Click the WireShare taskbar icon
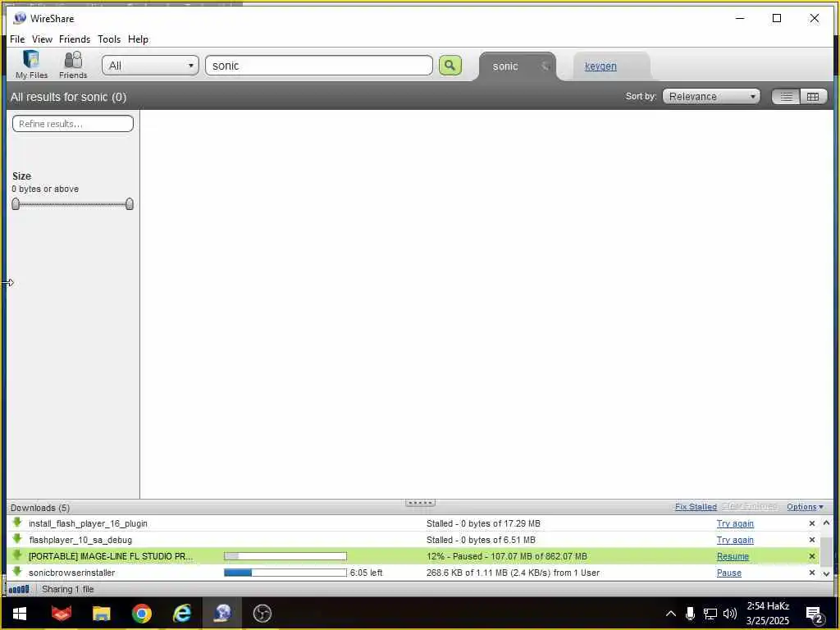Image resolution: width=840 pixels, height=630 pixels. (x=222, y=614)
